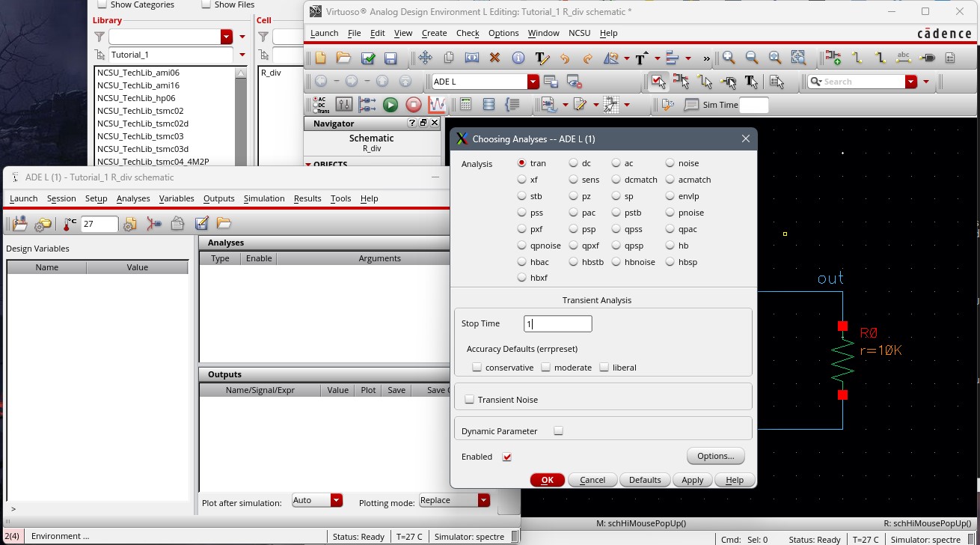Click the Setup Outputs pin icon in ADE L
This screenshot has height=545, width=980.
pyautogui.click(x=154, y=223)
